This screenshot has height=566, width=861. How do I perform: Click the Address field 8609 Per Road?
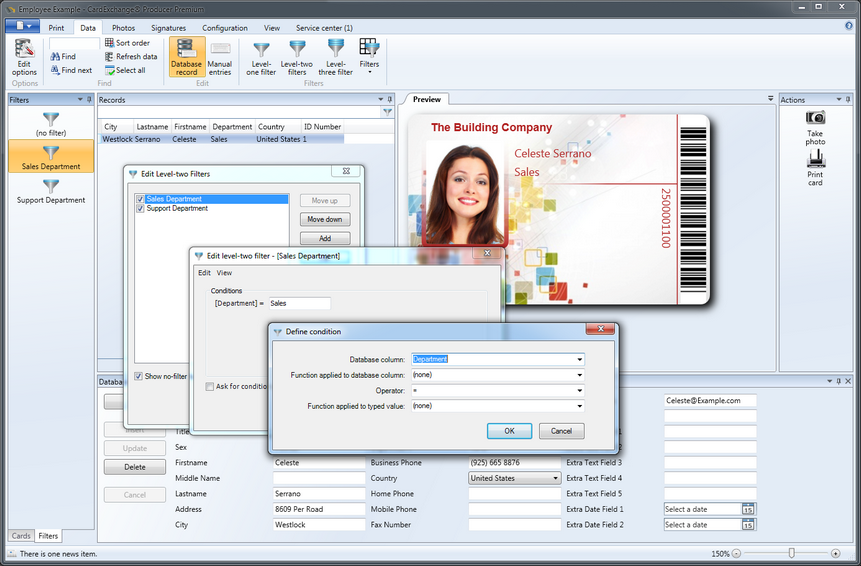(319, 509)
